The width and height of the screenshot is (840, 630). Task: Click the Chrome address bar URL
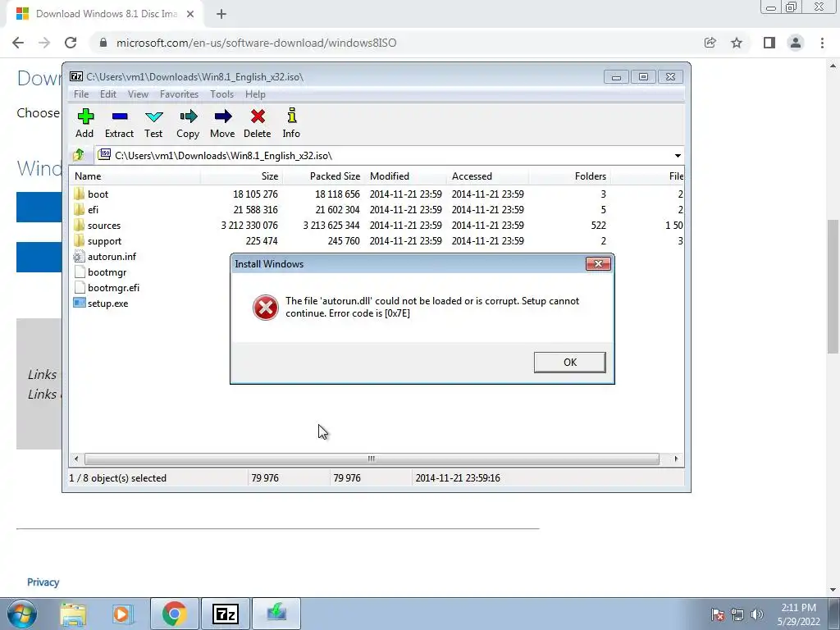(256, 43)
